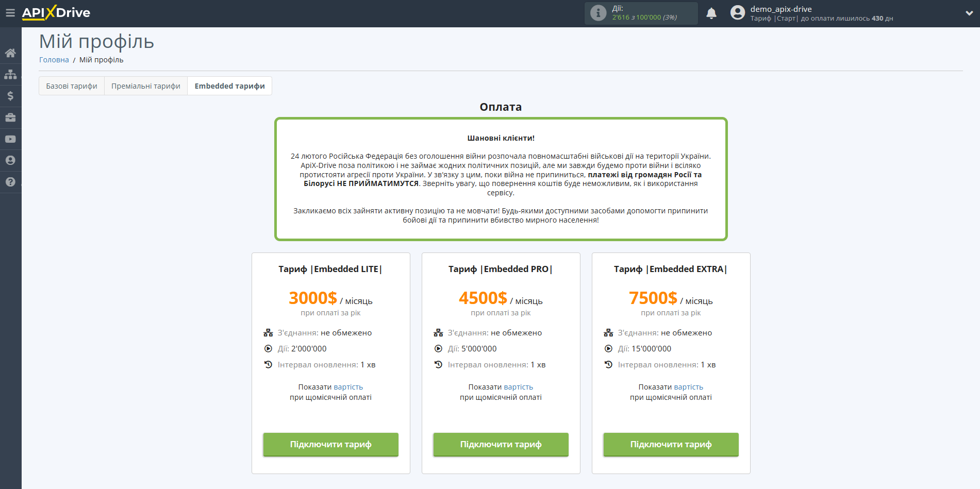This screenshot has height=489, width=980.
Task: Open the home icon in sidebar
Action: 10,53
